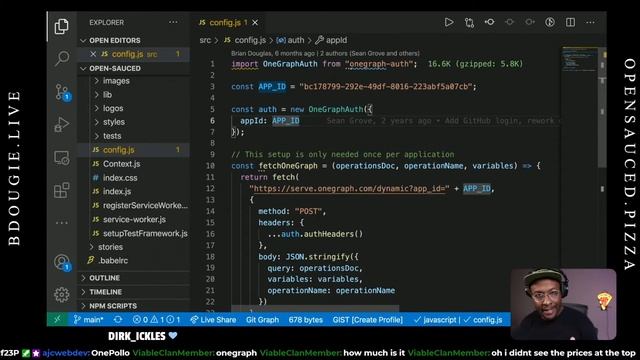Viewport: 640px width, 360px height.
Task: Open setupTestFramework.js file
Action: [x=145, y=233]
